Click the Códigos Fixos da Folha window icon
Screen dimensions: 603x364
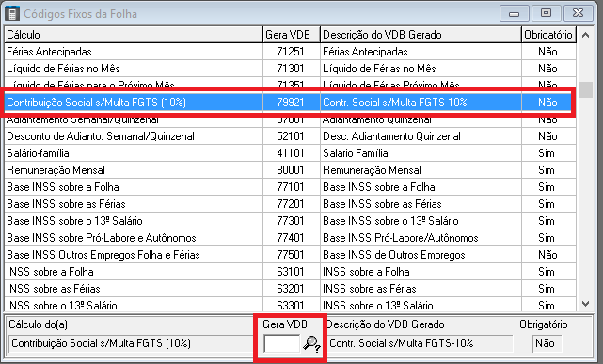(12, 14)
